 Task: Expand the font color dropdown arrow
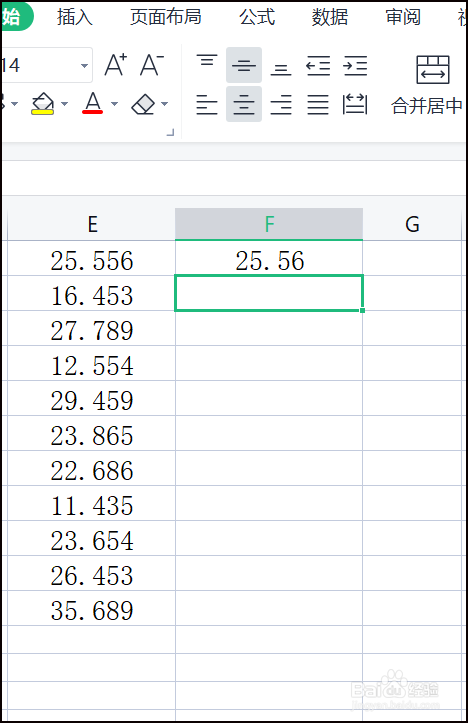[114, 104]
